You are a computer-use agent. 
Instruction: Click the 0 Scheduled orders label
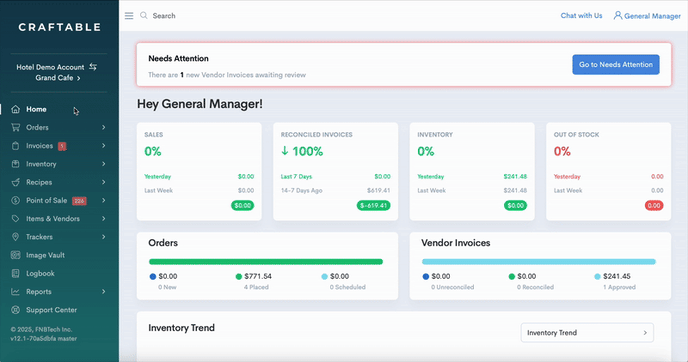click(348, 287)
